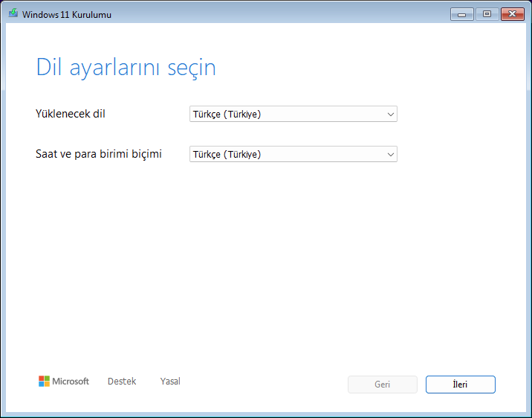Click the Geri button
The width and height of the screenshot is (532, 418).
tap(383, 385)
